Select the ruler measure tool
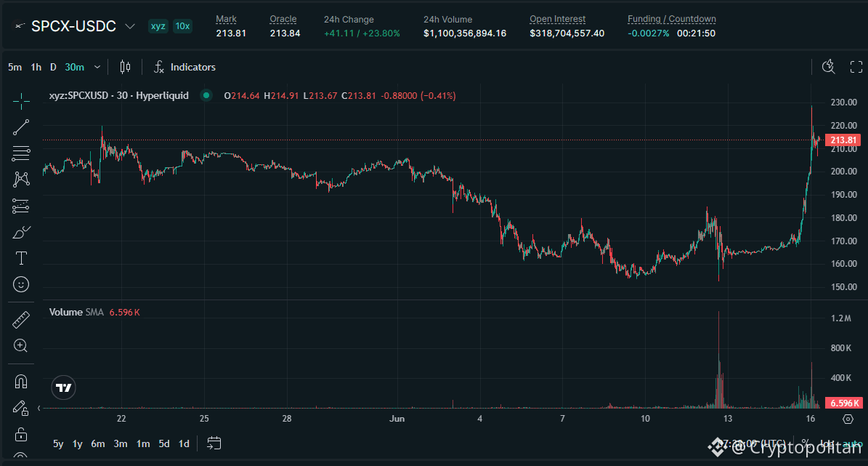 (x=21, y=320)
